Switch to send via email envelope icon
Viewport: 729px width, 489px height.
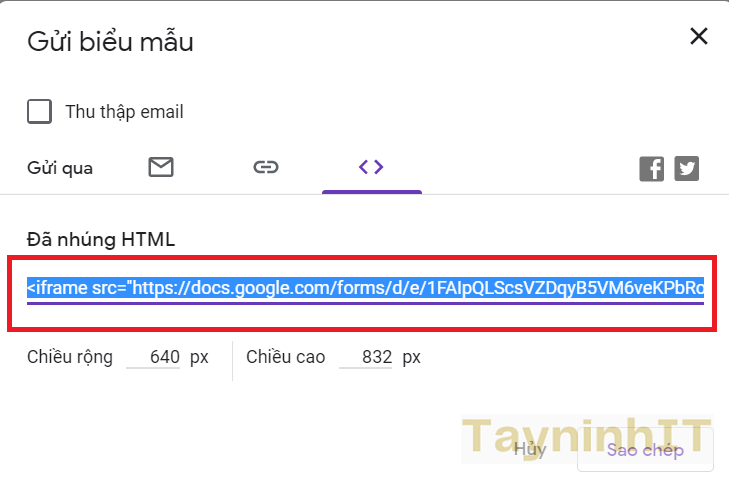[x=161, y=167]
